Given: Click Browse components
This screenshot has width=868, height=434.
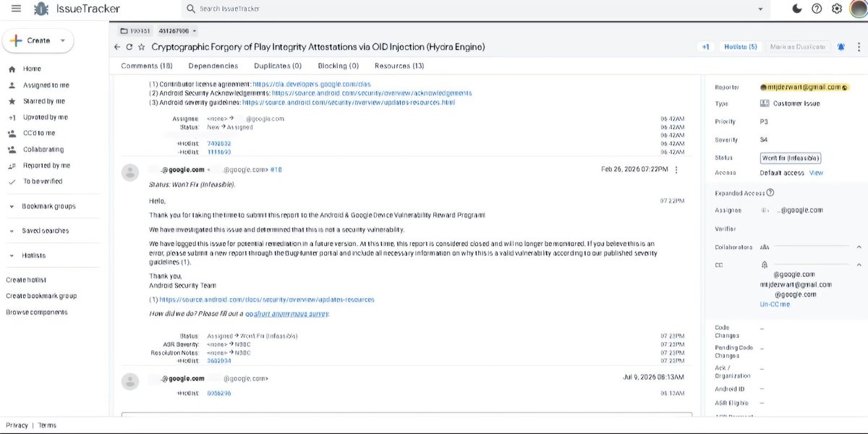Looking at the screenshot, I should (x=37, y=312).
